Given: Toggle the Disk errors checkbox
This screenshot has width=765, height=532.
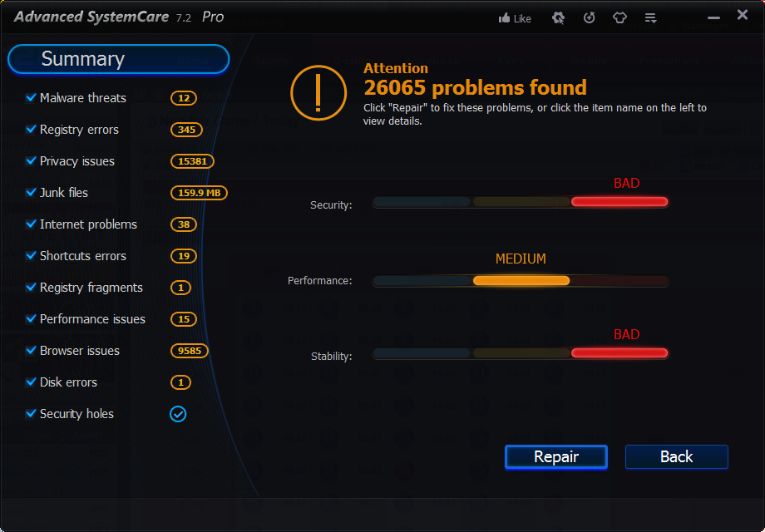Looking at the screenshot, I should 31,382.
